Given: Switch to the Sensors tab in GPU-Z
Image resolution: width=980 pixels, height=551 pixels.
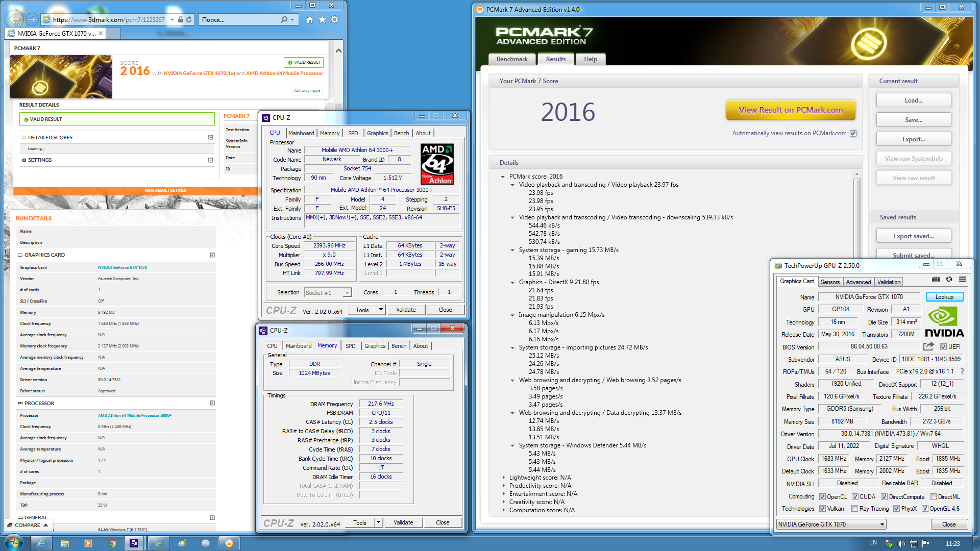Looking at the screenshot, I should click(x=830, y=282).
